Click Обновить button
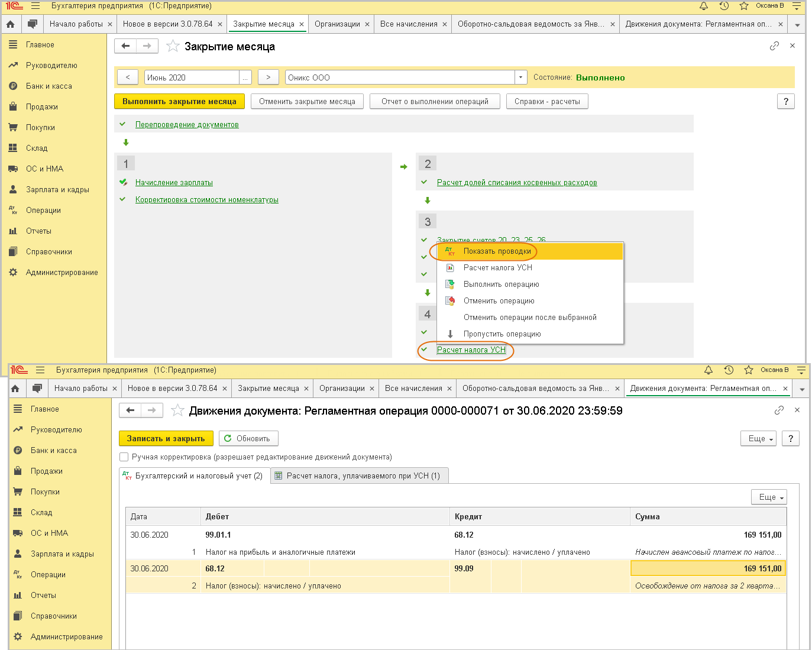 248,438
